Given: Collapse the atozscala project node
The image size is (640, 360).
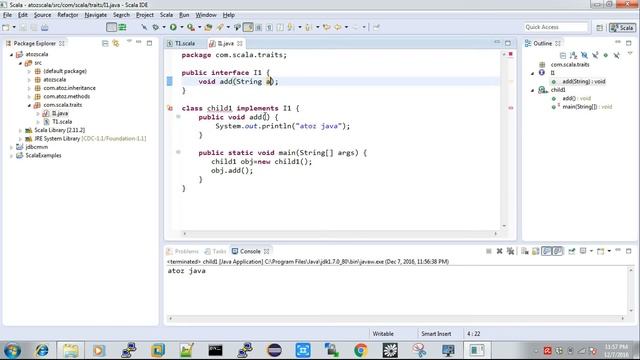Looking at the screenshot, I should (12, 54).
